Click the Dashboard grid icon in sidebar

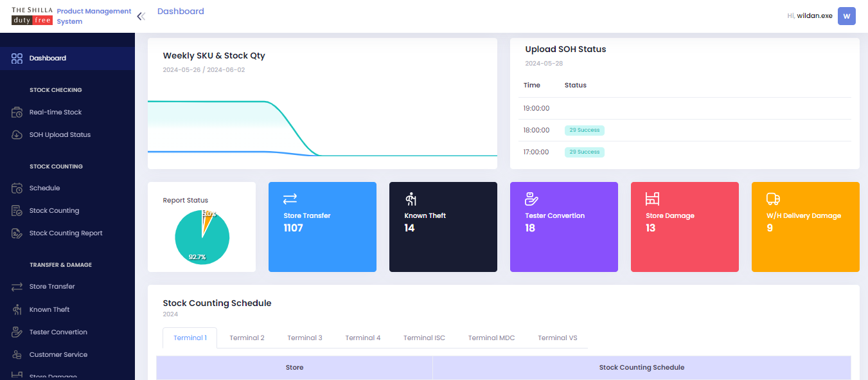17,59
